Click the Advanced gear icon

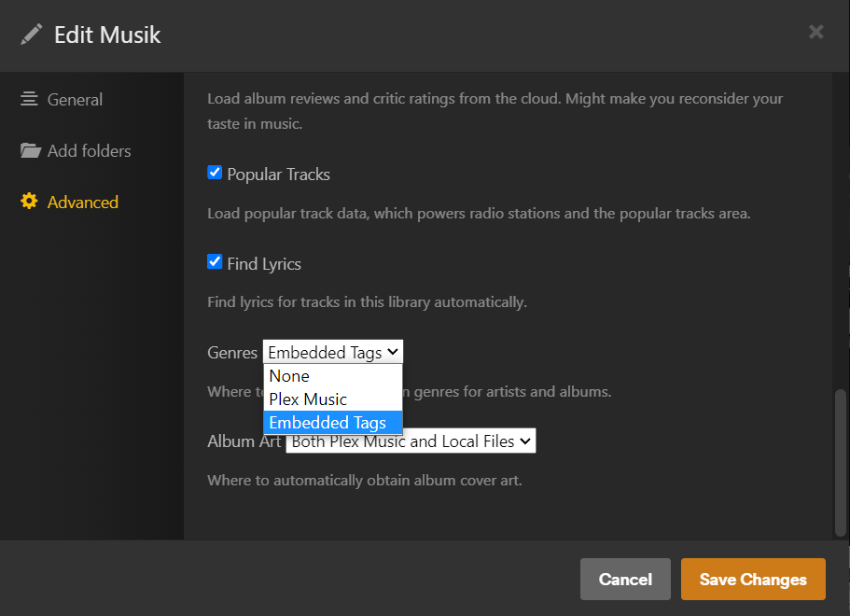29,202
